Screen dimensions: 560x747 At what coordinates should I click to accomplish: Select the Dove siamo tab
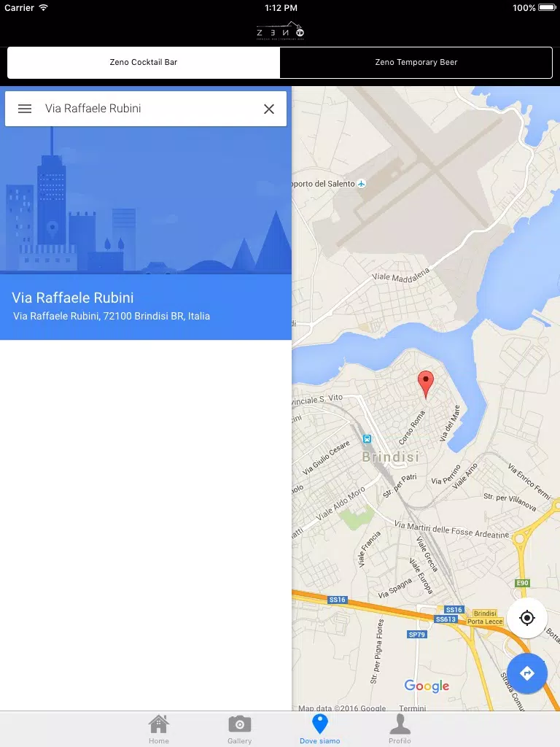point(320,729)
